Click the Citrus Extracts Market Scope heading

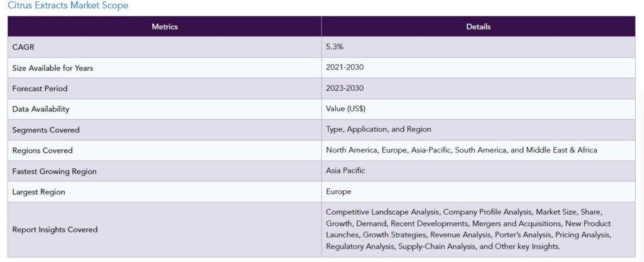click(68, 5)
